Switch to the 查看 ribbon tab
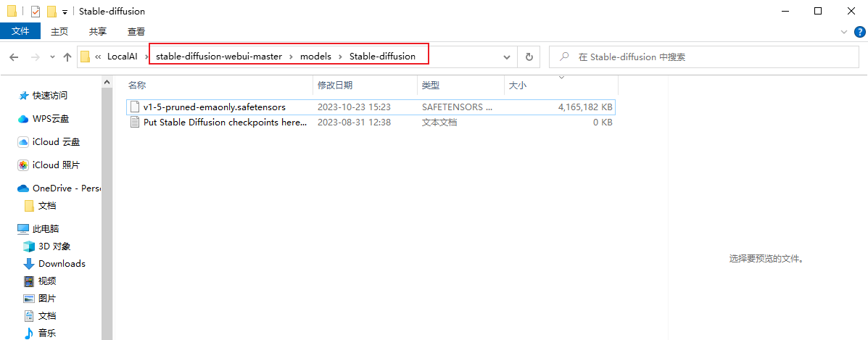The image size is (868, 340). 136,32
